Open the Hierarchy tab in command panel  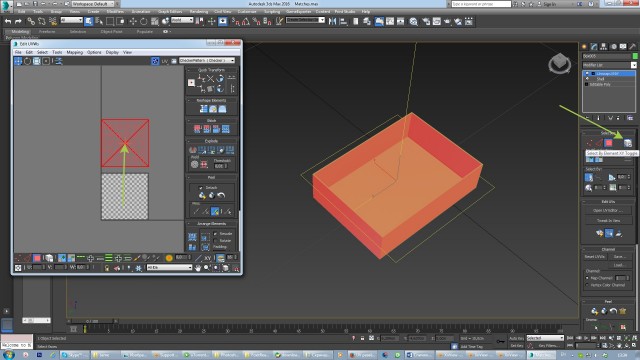click(x=604, y=47)
